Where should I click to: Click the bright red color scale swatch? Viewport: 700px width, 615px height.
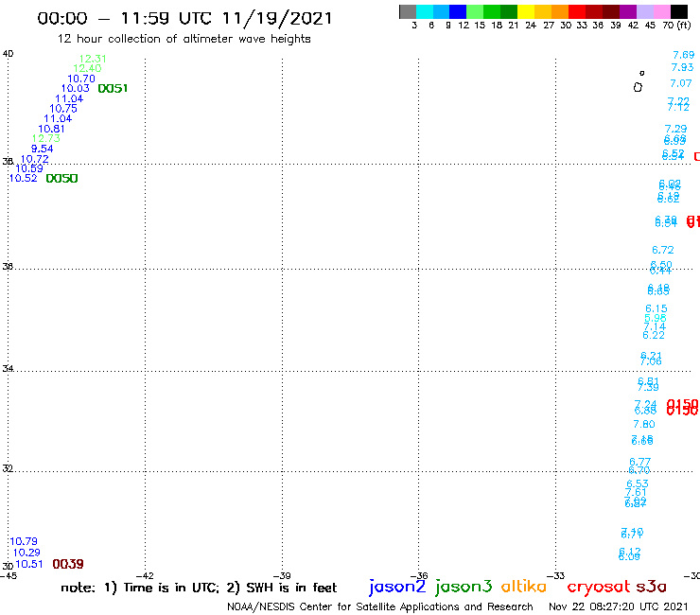coord(577,11)
